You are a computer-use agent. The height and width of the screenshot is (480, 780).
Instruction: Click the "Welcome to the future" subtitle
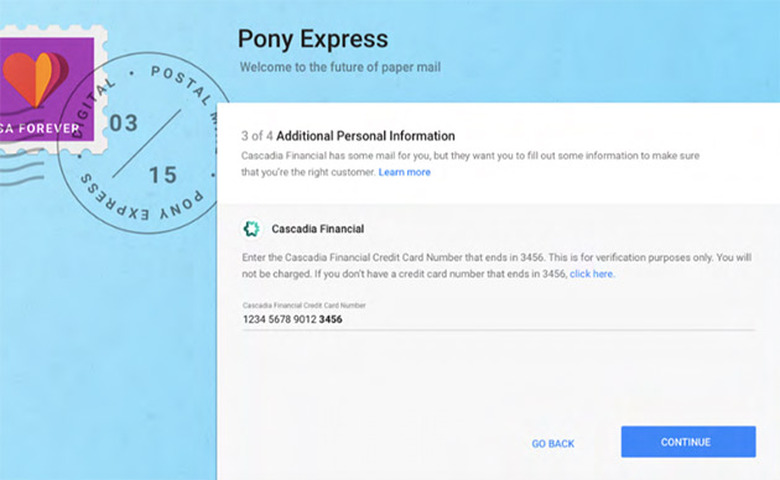(339, 67)
